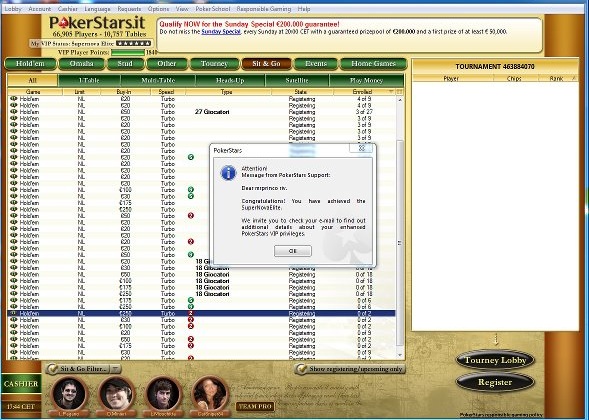Screen dimensions: 589x420
Task: Click the eye icon of the 27 Giocatori row
Action: tap(14, 112)
